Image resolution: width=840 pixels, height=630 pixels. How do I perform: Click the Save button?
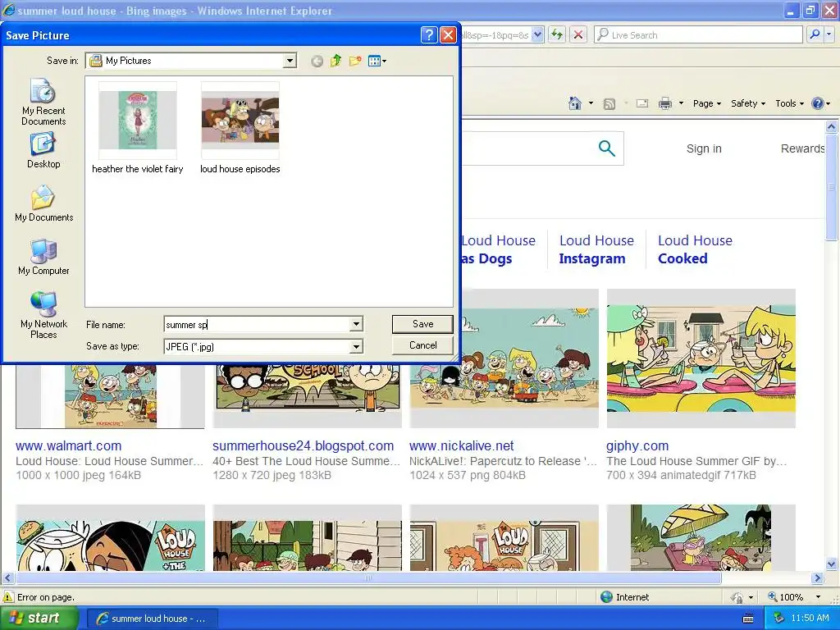pyautogui.click(x=422, y=324)
